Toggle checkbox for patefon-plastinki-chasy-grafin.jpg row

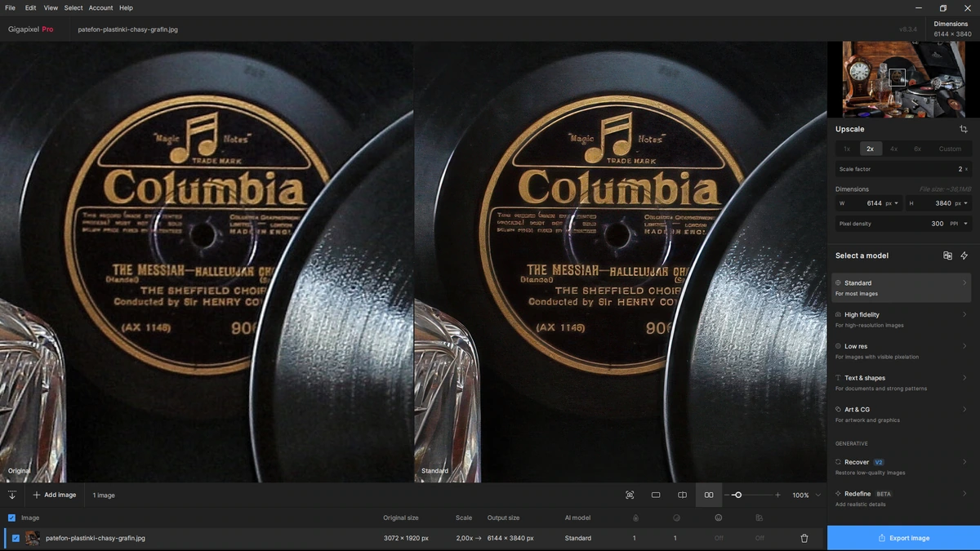coord(16,538)
